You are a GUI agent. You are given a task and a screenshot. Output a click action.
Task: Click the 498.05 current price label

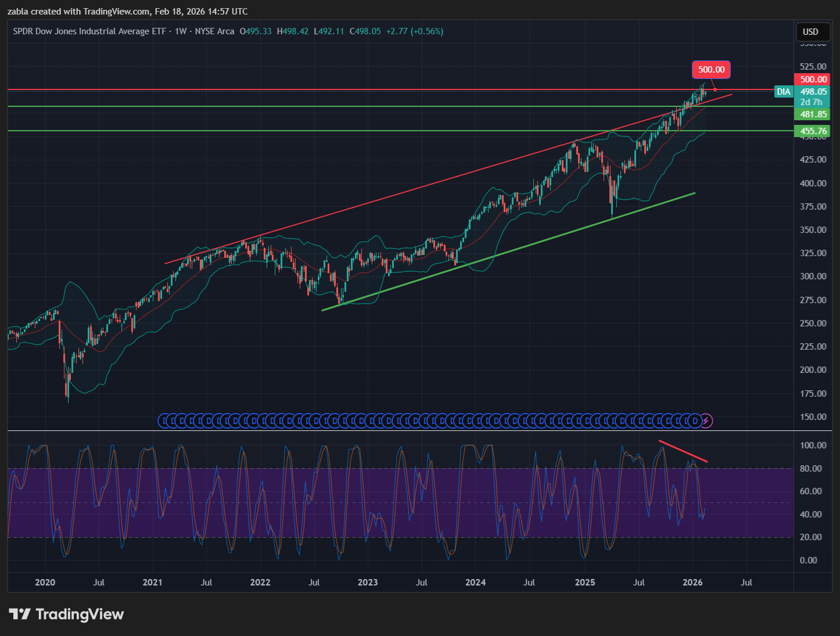coord(813,92)
